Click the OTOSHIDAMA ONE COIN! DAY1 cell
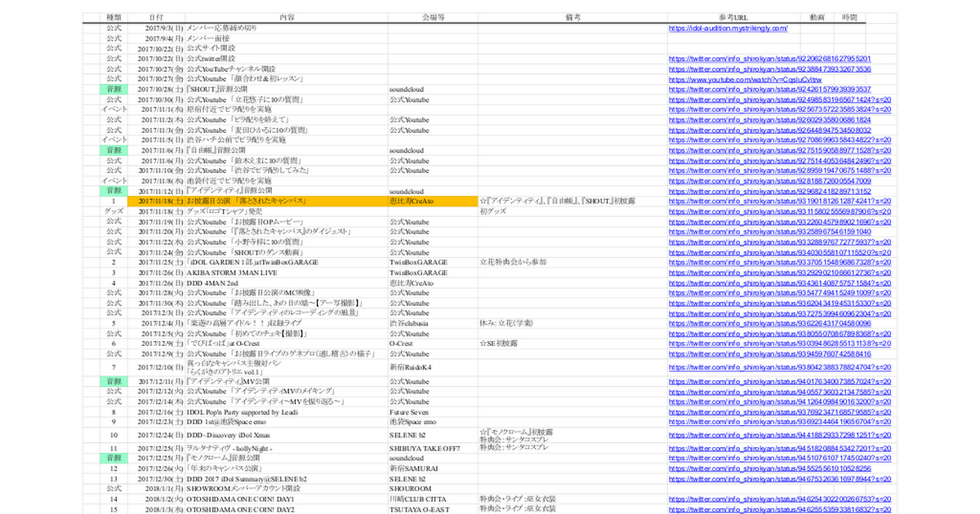The height and width of the screenshot is (514, 980). (x=287, y=498)
